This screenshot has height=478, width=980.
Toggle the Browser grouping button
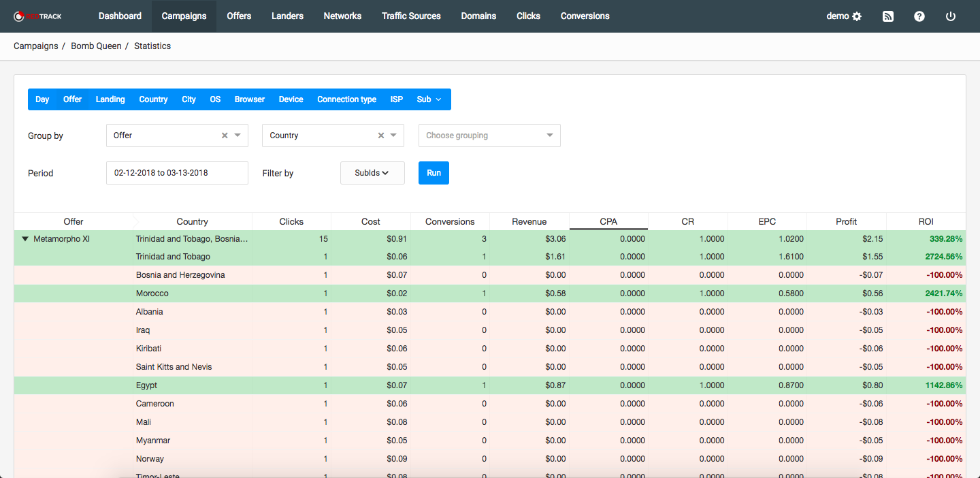click(249, 99)
